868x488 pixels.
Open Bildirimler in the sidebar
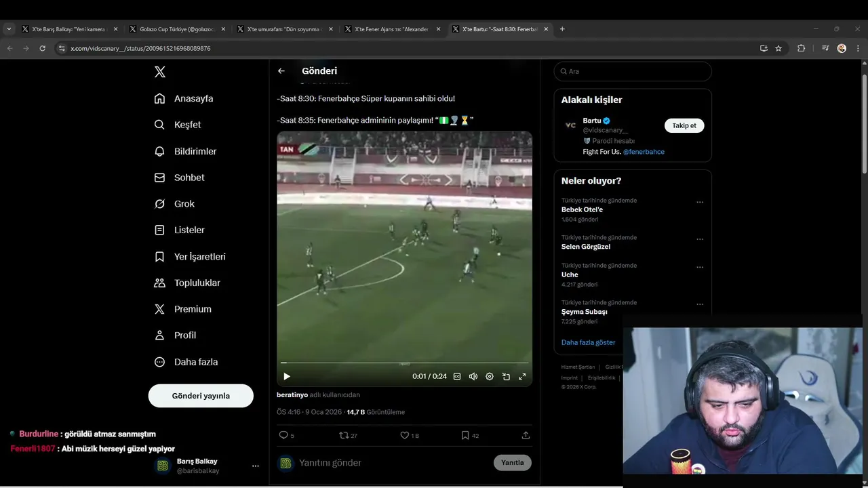pos(185,151)
